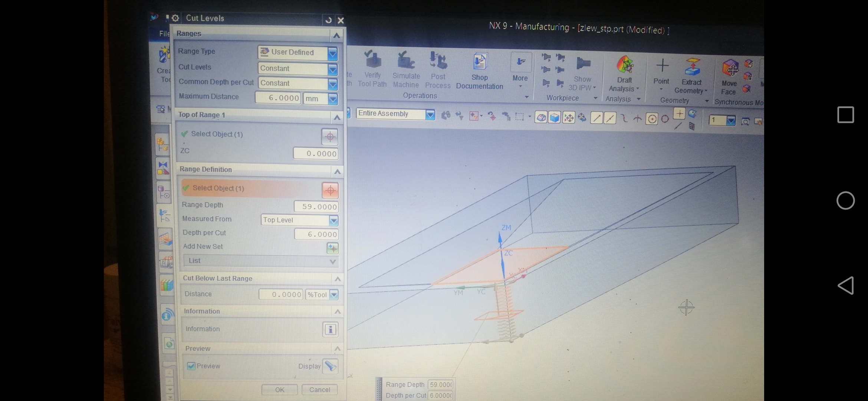The image size is (868, 401).
Task: Open the Common Depth per Cut dropdown
Action: (x=333, y=84)
